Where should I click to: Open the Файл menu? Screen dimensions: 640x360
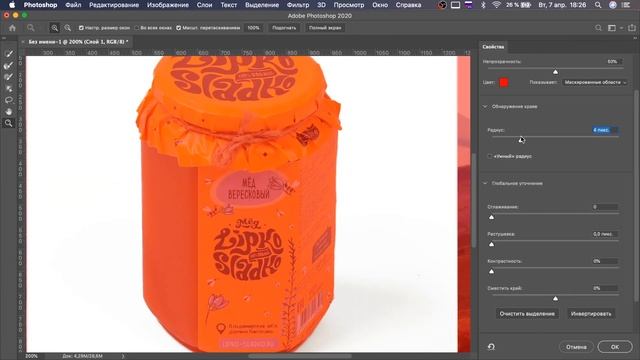pos(73,5)
